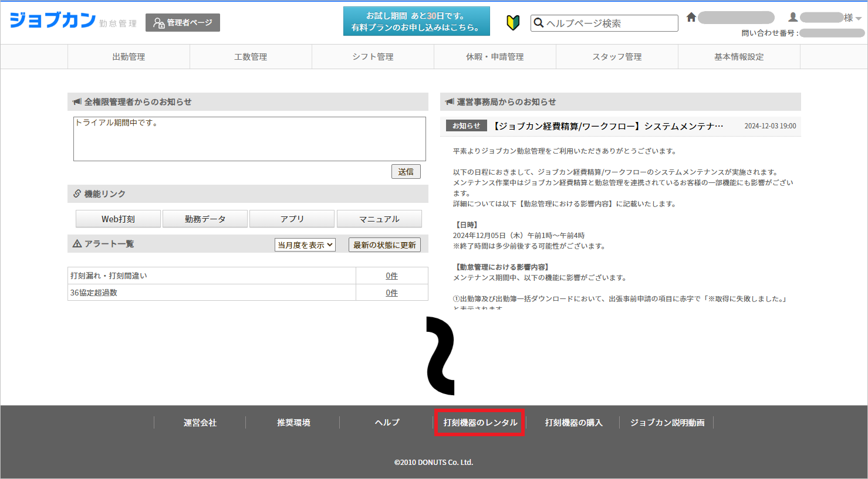This screenshot has width=868, height=479.
Task: Click the magnifier icon in help search
Action: [539, 23]
